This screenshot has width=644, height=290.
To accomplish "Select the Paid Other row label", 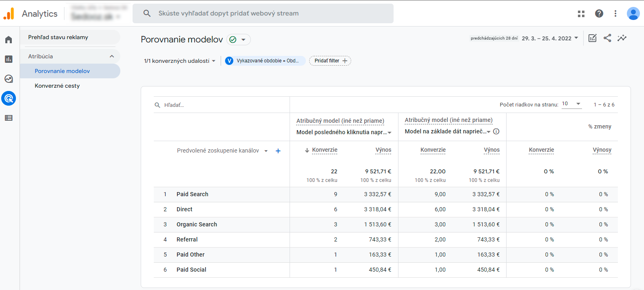I will (x=190, y=255).
